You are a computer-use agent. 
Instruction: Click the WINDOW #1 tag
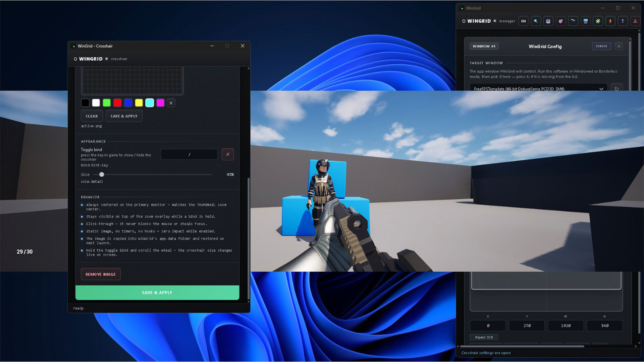(484, 46)
